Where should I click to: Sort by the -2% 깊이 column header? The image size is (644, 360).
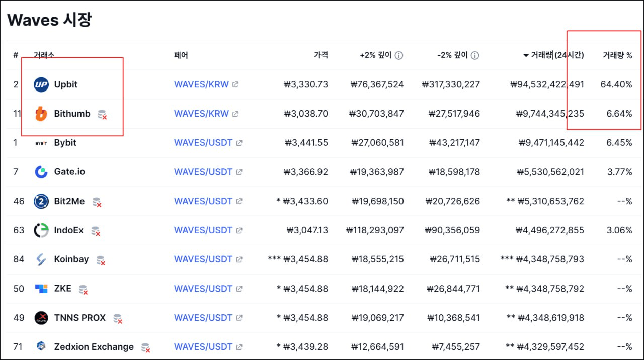click(452, 55)
